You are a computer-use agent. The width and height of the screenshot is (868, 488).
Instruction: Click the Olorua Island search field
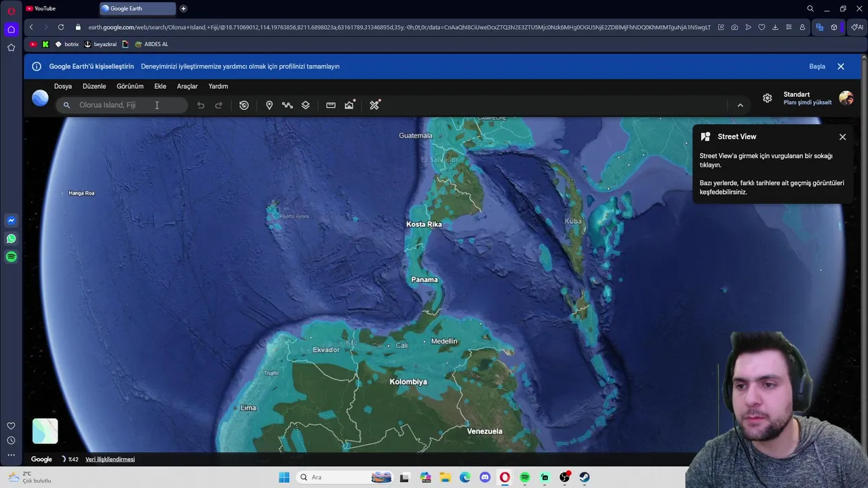click(122, 105)
